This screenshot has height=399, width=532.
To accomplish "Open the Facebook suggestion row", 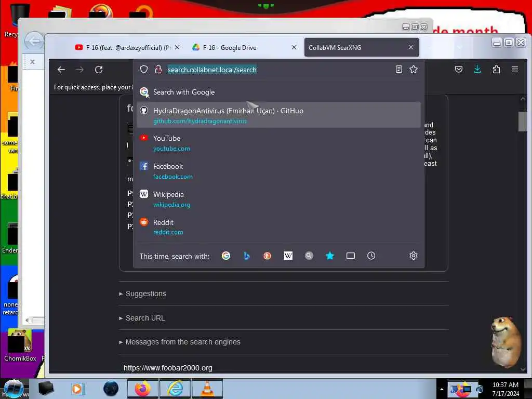I will click(x=278, y=171).
